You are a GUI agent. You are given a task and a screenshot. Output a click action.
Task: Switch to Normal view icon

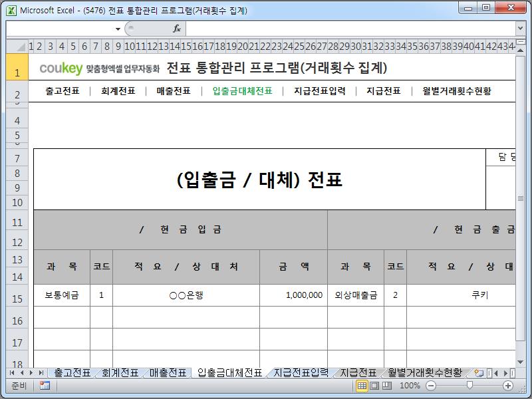[x=362, y=386]
